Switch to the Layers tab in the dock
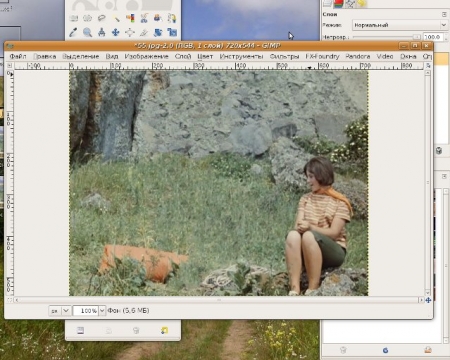Image resolution: width=450 pixels, height=360 pixels. (x=327, y=3)
